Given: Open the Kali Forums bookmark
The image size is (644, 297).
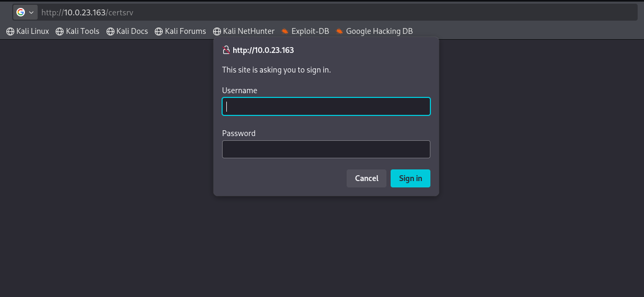Looking at the screenshot, I should pyautogui.click(x=180, y=31).
